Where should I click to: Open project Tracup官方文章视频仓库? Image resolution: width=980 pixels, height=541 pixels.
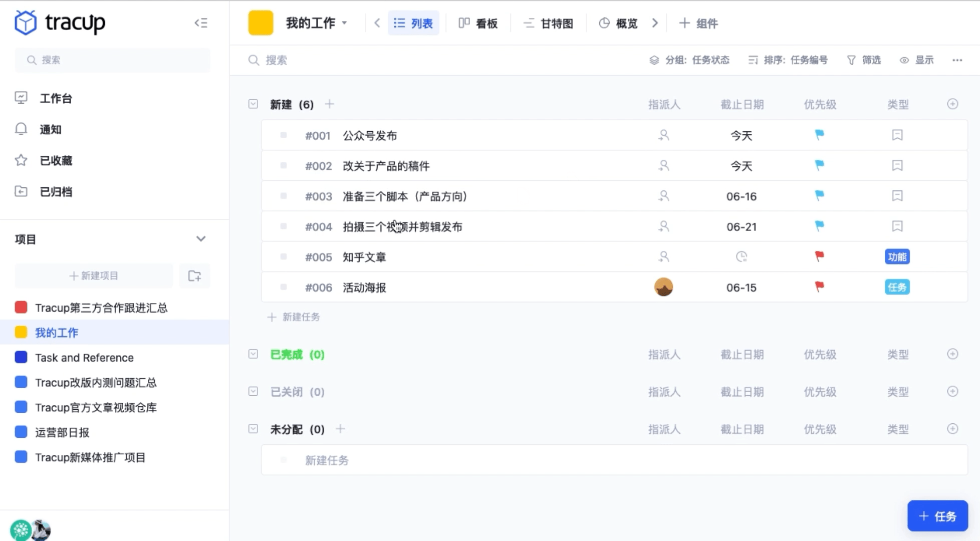click(x=96, y=407)
